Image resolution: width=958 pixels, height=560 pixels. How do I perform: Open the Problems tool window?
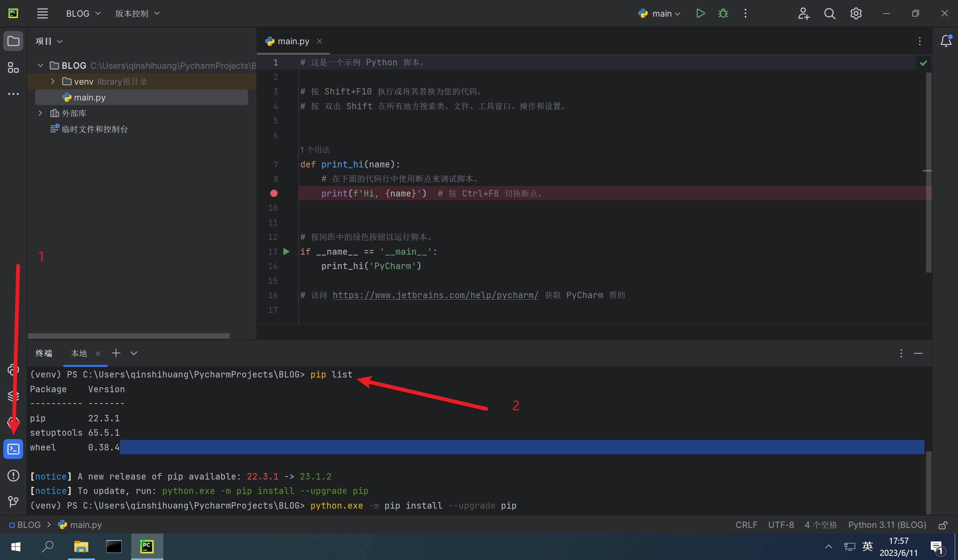(13, 476)
